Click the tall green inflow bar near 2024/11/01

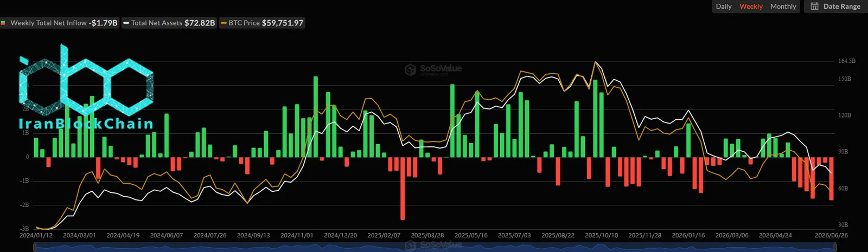316,117
